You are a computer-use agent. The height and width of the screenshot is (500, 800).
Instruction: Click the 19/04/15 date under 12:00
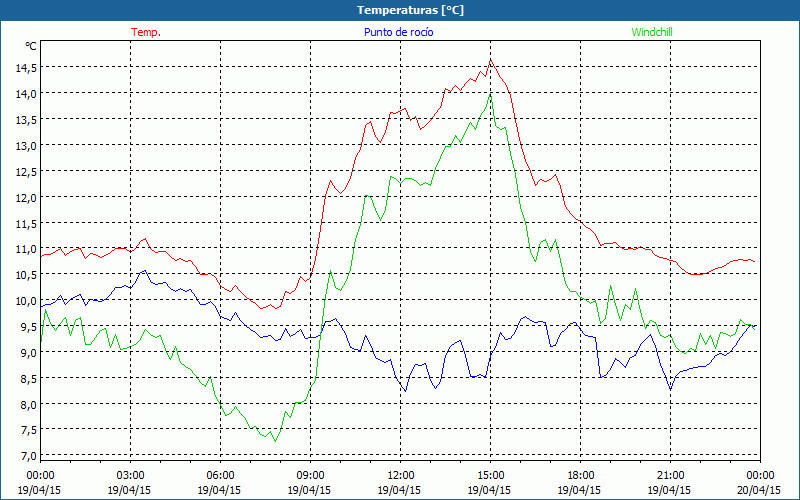click(x=399, y=490)
